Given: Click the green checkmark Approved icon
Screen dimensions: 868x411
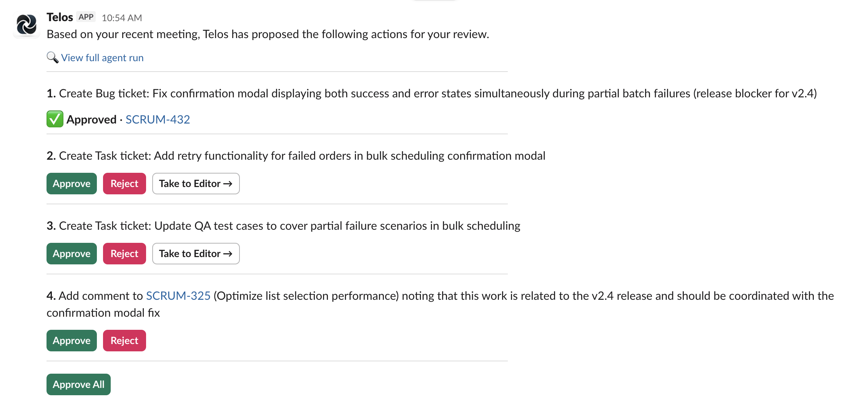Looking at the screenshot, I should point(55,119).
